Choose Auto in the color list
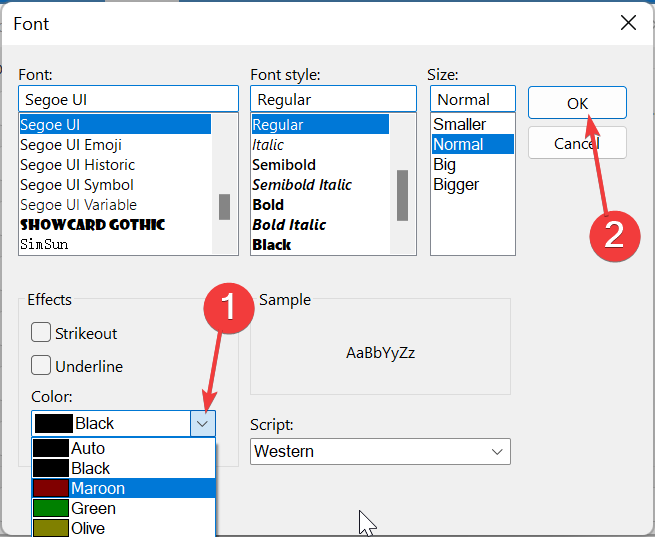Viewport: 655px width, 537px height. point(124,448)
